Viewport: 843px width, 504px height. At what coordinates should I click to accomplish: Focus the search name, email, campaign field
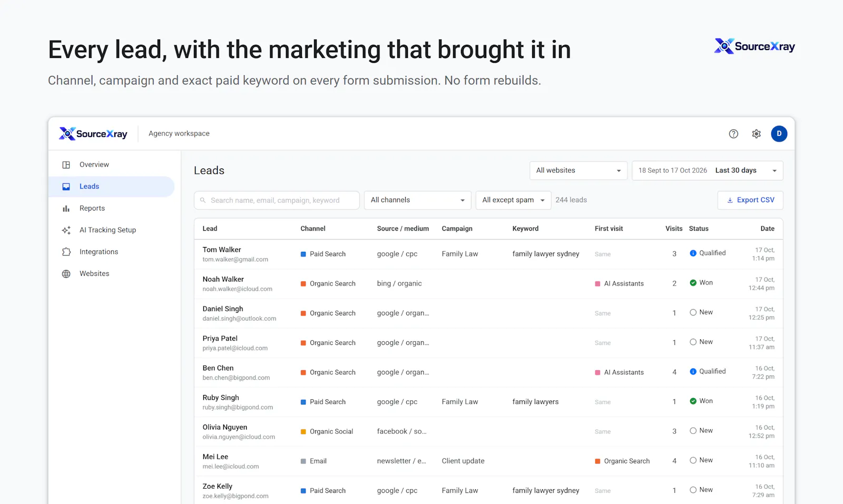[x=277, y=200]
